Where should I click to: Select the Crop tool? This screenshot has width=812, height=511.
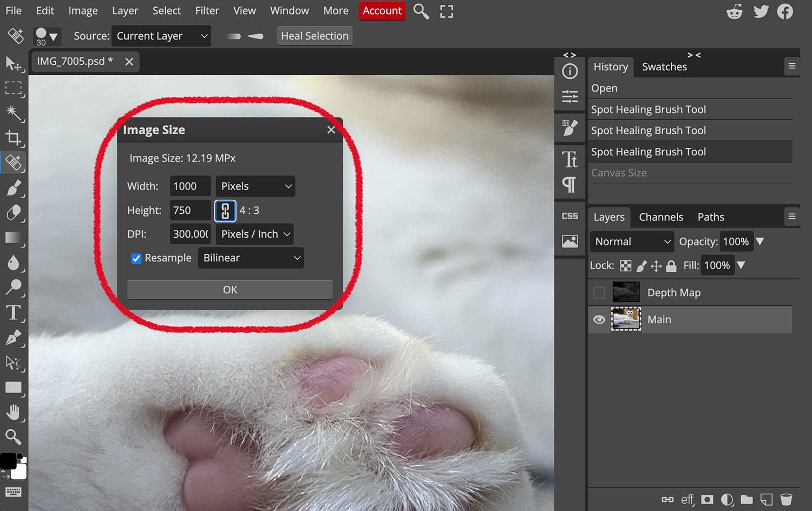tap(13, 137)
